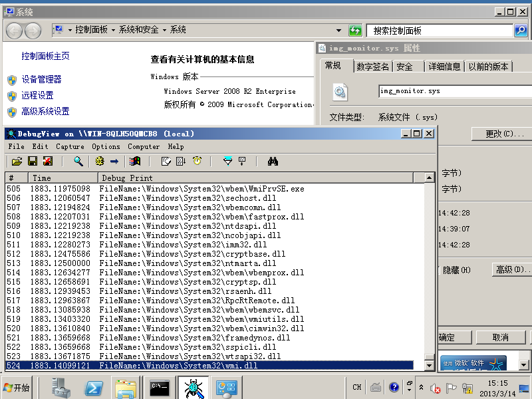Click the img_monitor.sys file name field
The image size is (532, 399).
(x=455, y=91)
